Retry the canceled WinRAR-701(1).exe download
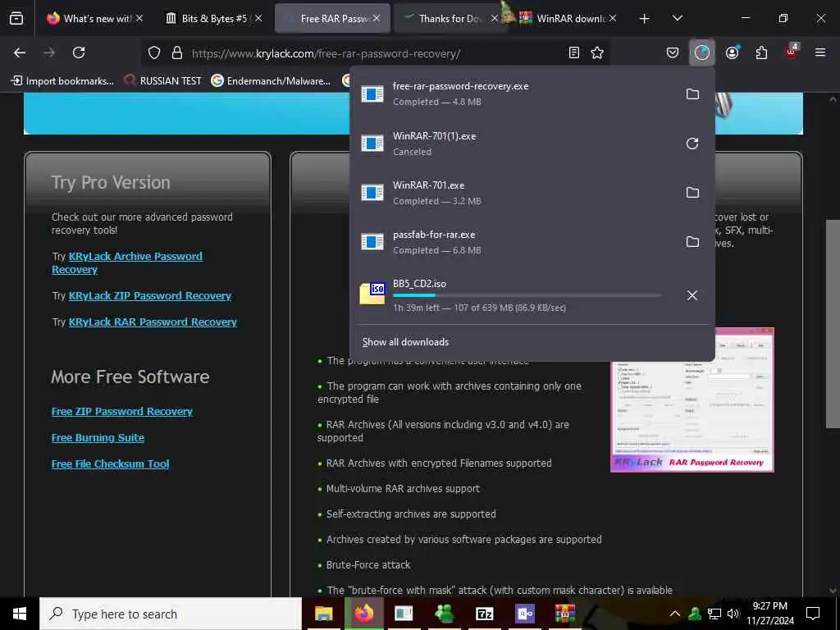840x630 pixels. click(692, 144)
